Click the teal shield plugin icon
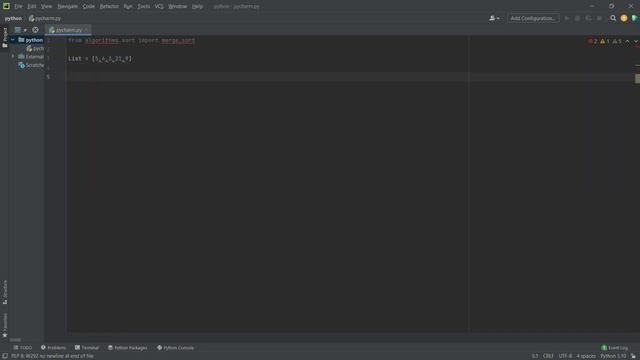Screen dimensions: 640x360 click(635, 18)
